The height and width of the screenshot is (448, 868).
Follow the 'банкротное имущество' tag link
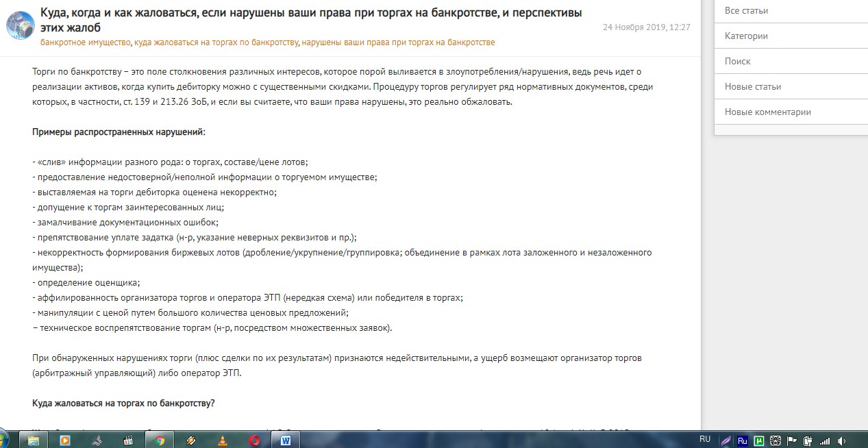pos(85,42)
